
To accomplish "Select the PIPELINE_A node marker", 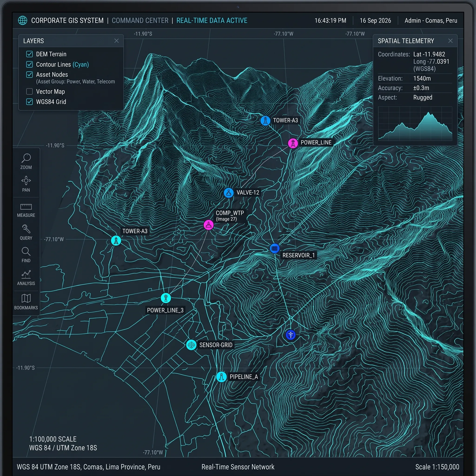I will 221,377.
